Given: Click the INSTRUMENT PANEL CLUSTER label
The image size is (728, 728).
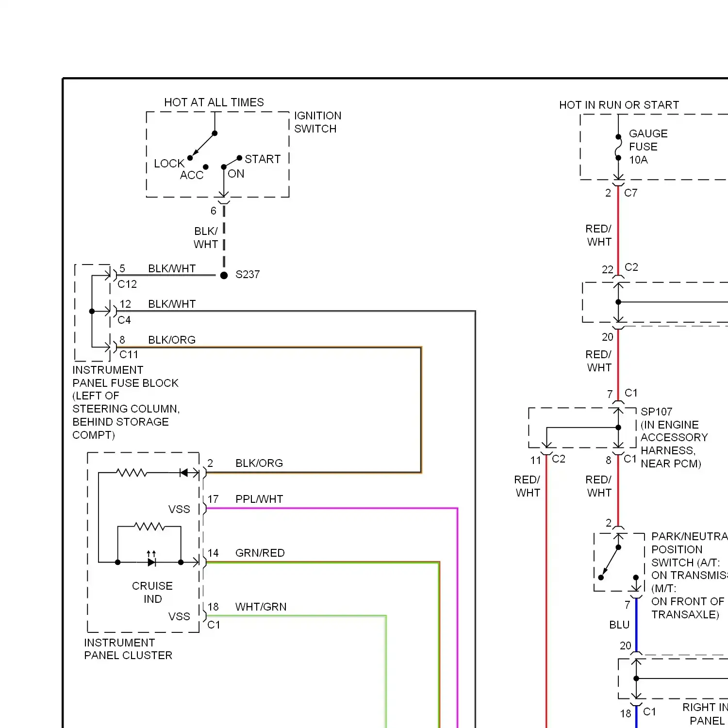Looking at the screenshot, I should tap(128, 649).
